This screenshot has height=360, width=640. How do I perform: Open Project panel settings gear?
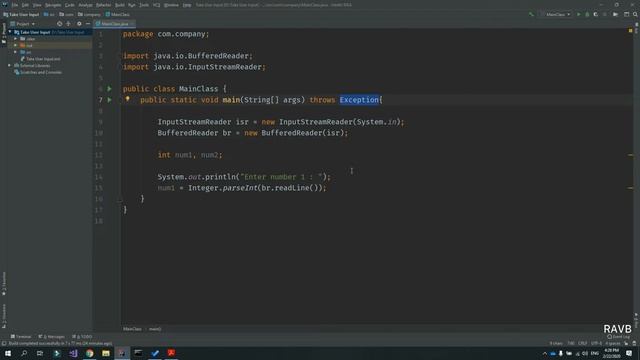pos(79,24)
